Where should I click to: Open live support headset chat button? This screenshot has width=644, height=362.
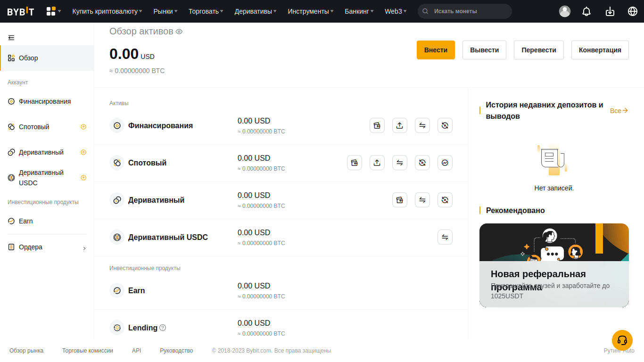(x=622, y=340)
